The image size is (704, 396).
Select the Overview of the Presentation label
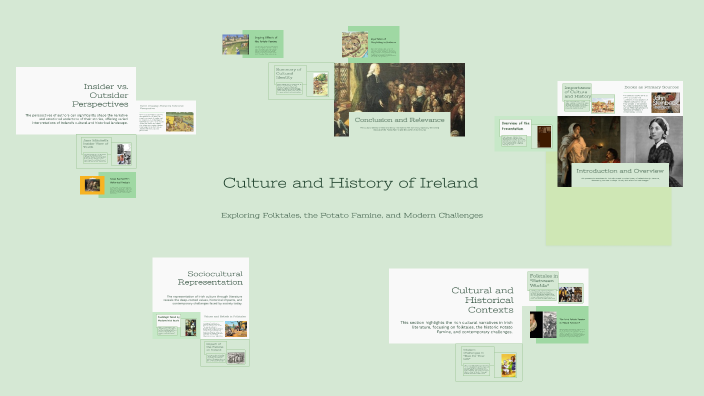click(x=515, y=126)
